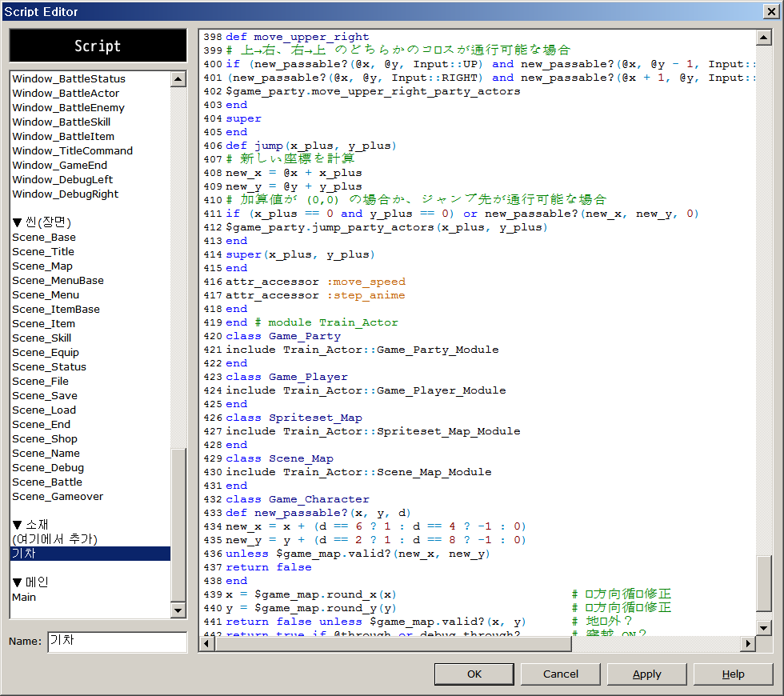Screen dimensions: 784x696
Task: Click line 416 attr_accessor :move_speed
Action: [x=315, y=282]
